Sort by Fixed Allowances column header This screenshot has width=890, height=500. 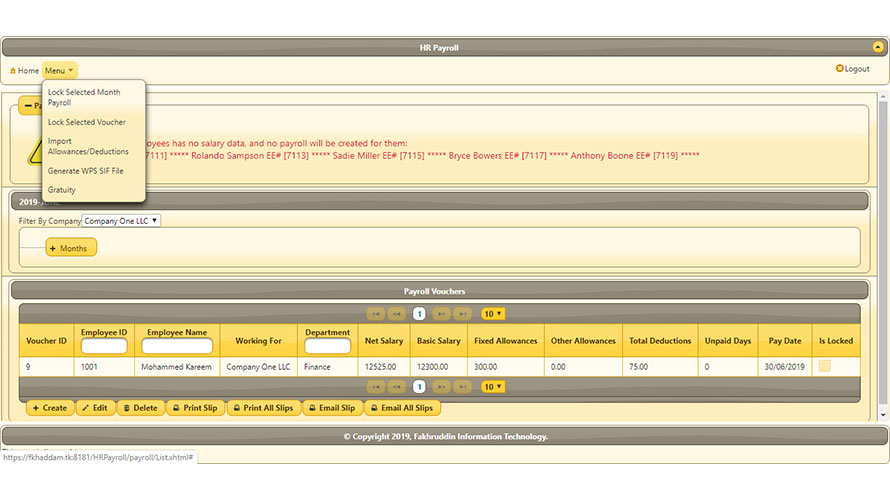point(506,341)
